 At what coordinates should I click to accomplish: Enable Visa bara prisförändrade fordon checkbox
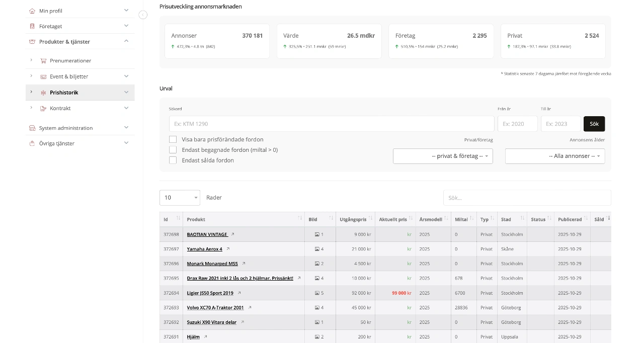173,139
